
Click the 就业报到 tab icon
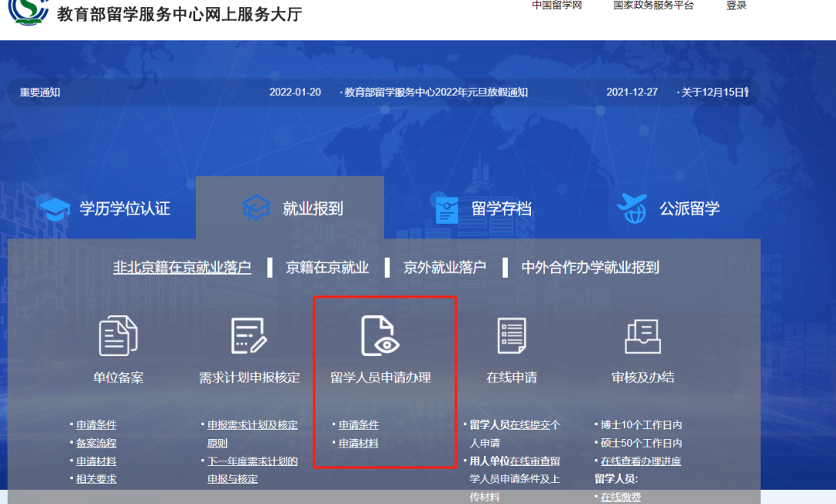[256, 208]
